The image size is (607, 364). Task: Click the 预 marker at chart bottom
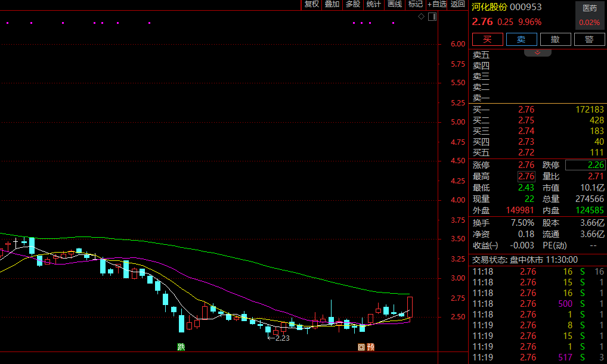(370, 347)
